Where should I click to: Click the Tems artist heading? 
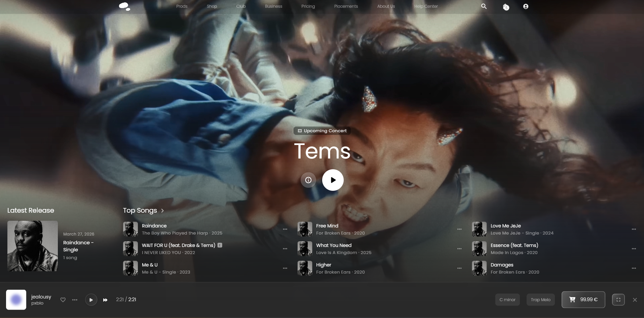(x=322, y=151)
